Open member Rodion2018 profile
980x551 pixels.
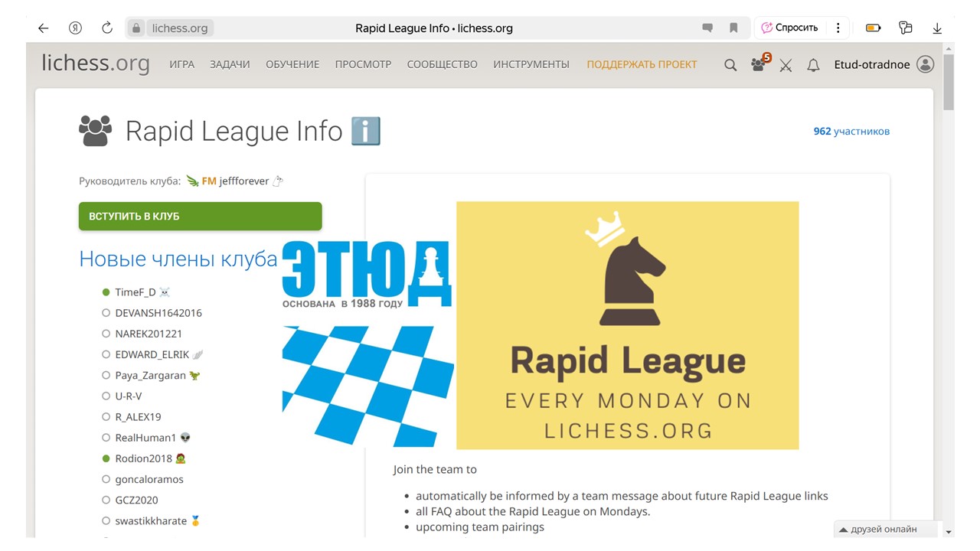tap(143, 458)
